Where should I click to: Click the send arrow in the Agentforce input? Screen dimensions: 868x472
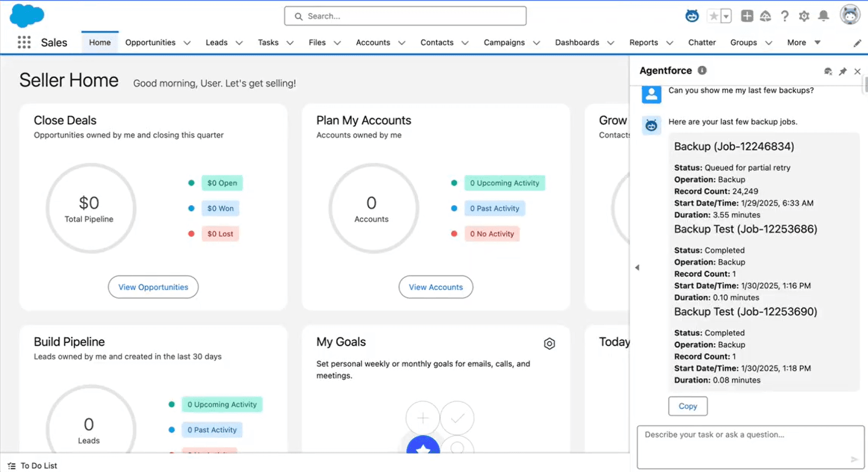854,459
